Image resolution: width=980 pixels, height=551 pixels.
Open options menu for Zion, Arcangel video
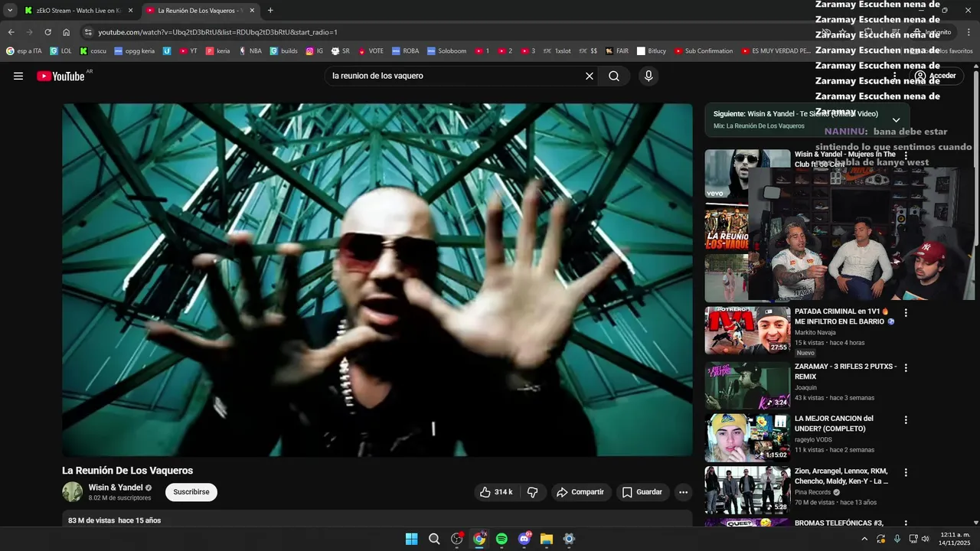[x=906, y=473]
